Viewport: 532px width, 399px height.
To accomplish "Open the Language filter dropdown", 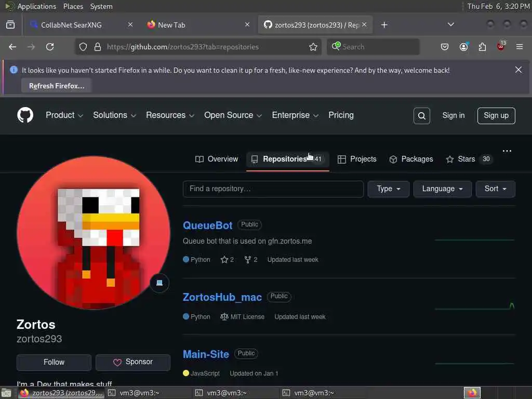I will point(443,189).
